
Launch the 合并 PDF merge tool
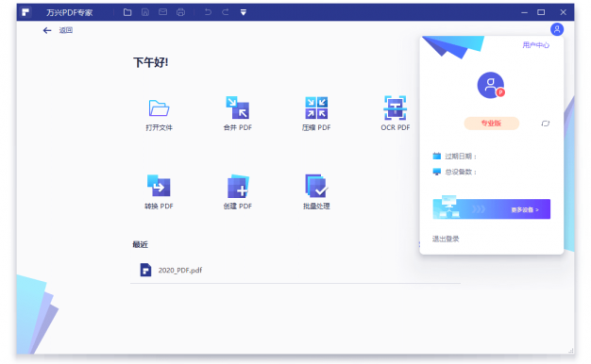click(238, 108)
